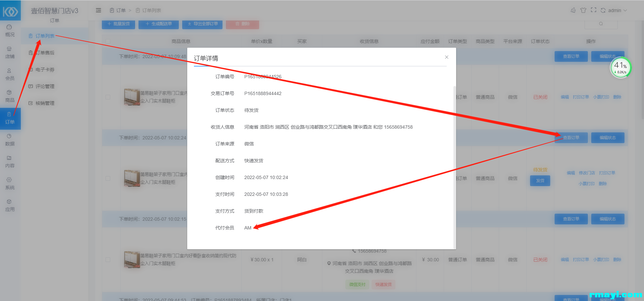This screenshot has width=644, height=301.
Task: Click 查看订单 for the 10:02:15 order
Action: click(571, 219)
